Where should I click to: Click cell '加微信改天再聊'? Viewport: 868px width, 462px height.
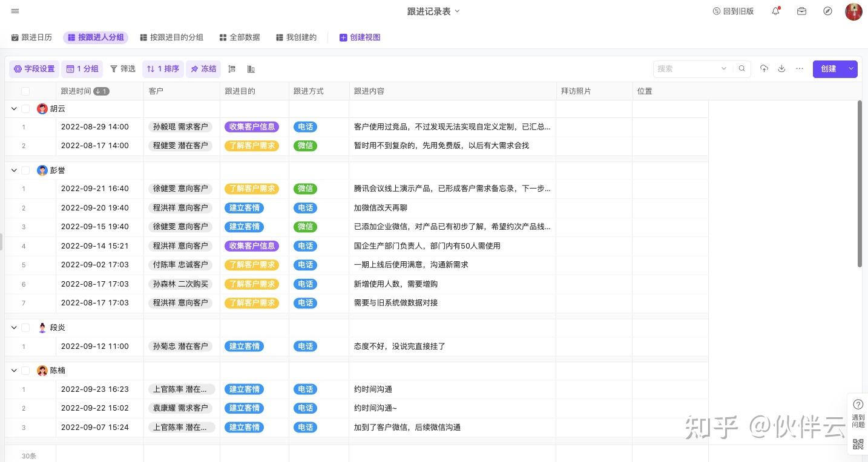tap(452, 208)
